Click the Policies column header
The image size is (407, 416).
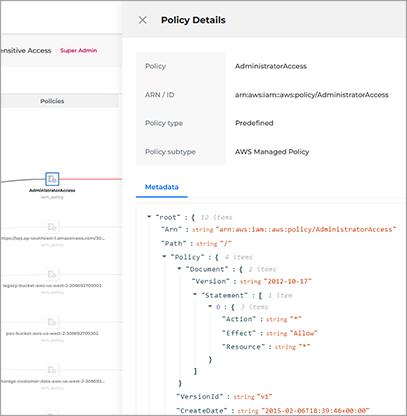tap(52, 101)
